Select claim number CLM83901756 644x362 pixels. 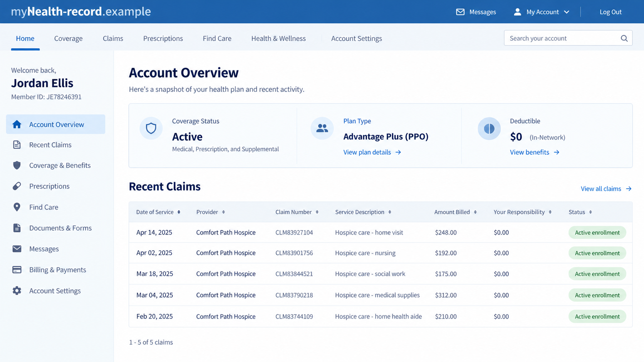pos(294,253)
